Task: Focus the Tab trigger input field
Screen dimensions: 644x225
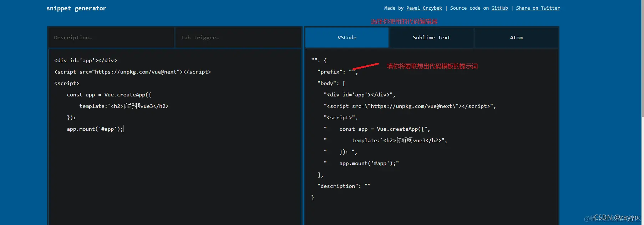Action: point(238,37)
